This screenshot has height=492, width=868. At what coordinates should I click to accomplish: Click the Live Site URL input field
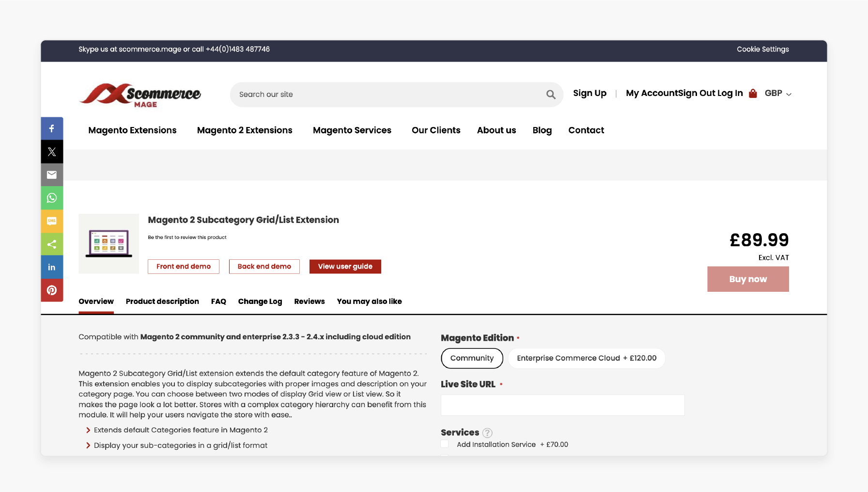(x=562, y=405)
